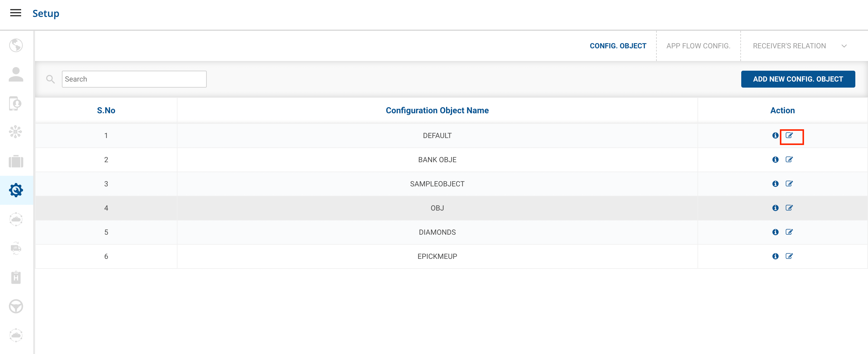
Task: Expand the tabs chevron dropdown
Action: coord(844,46)
